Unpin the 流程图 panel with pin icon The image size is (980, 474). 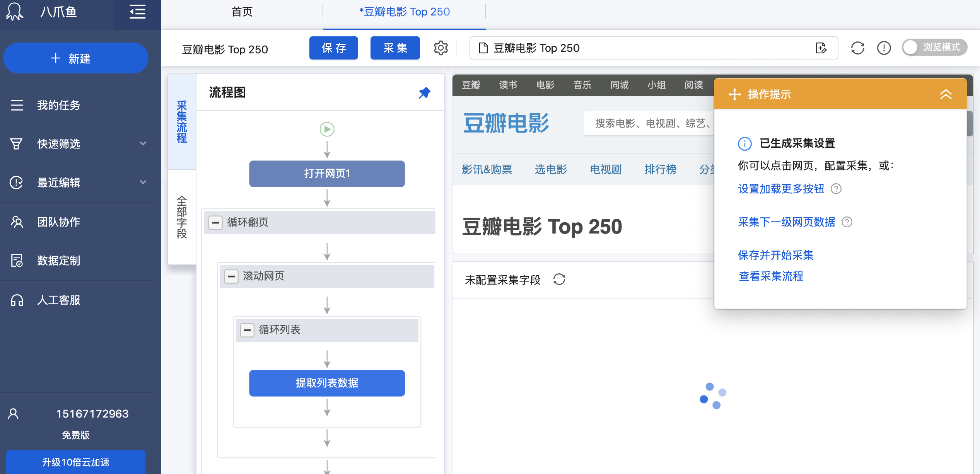tap(424, 93)
